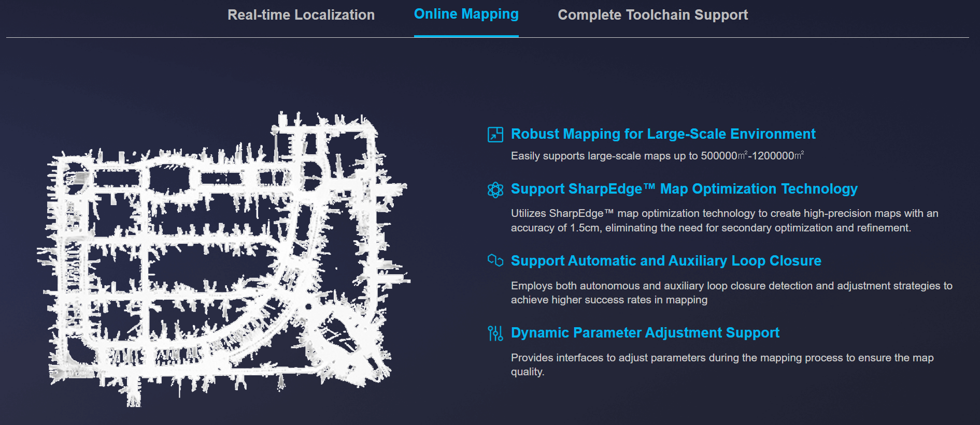Click the white occupancy grid map image
980x425 pixels.
point(223,259)
